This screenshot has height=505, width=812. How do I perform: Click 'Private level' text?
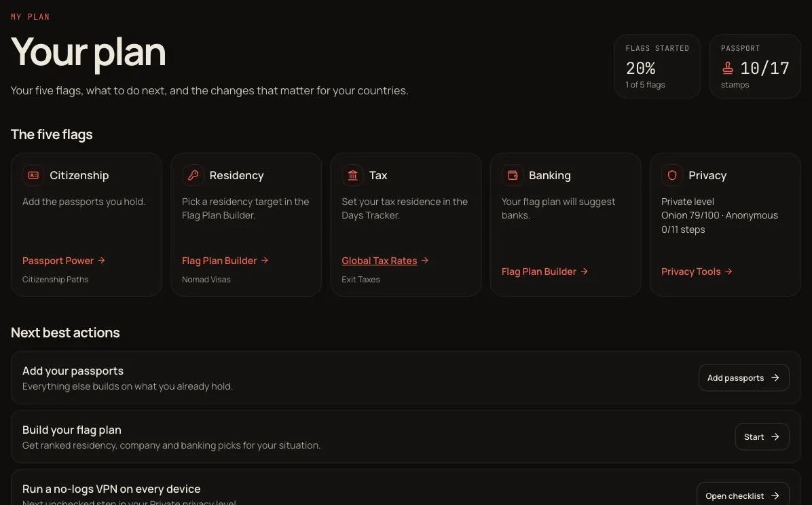pos(688,202)
